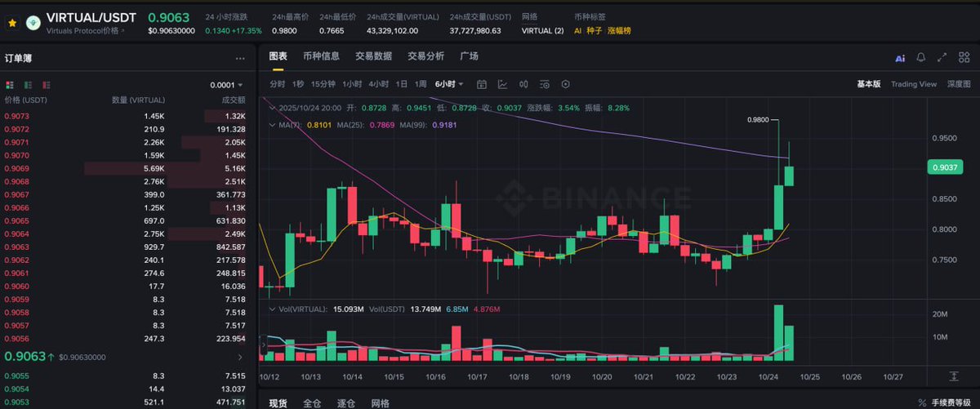
Task: Click the 0.9800 high price marker
Action: 758,119
